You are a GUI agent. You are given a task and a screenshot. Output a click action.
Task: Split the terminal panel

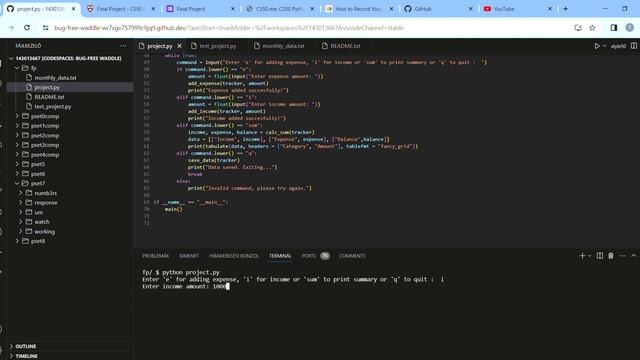[x=600, y=256]
